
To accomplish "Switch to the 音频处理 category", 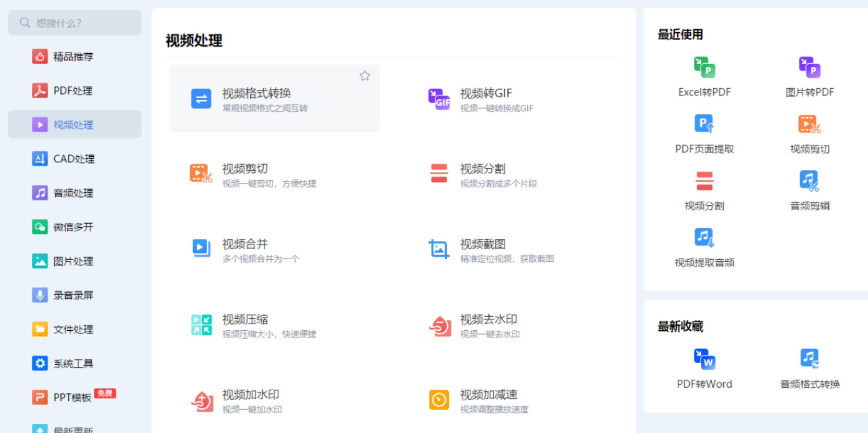I will tap(73, 193).
